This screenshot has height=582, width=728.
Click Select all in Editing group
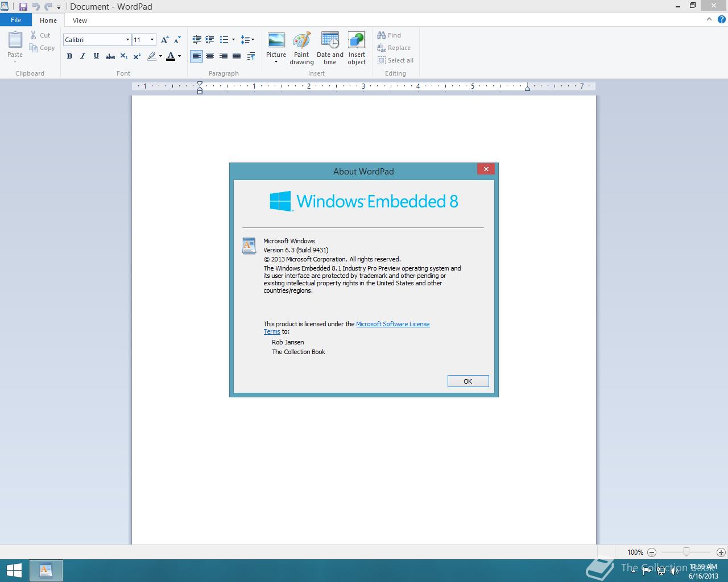click(395, 60)
